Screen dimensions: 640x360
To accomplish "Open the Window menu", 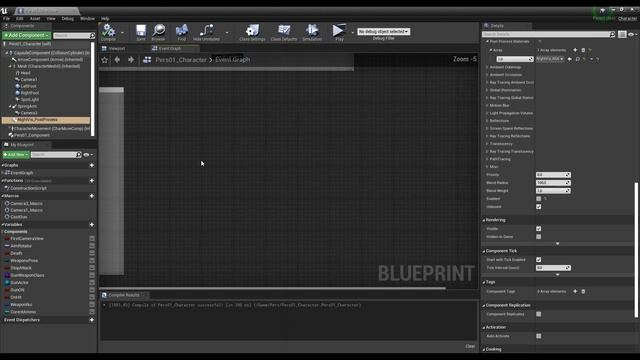I will point(87,18).
